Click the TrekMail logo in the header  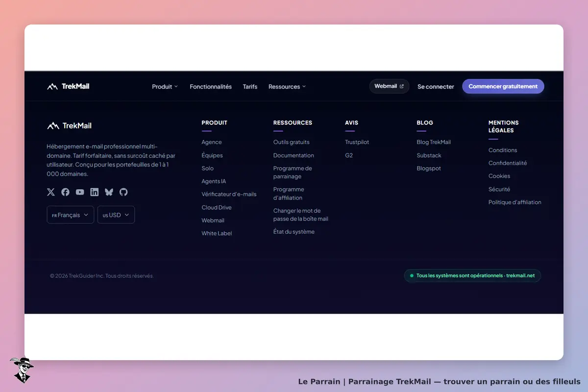click(68, 86)
